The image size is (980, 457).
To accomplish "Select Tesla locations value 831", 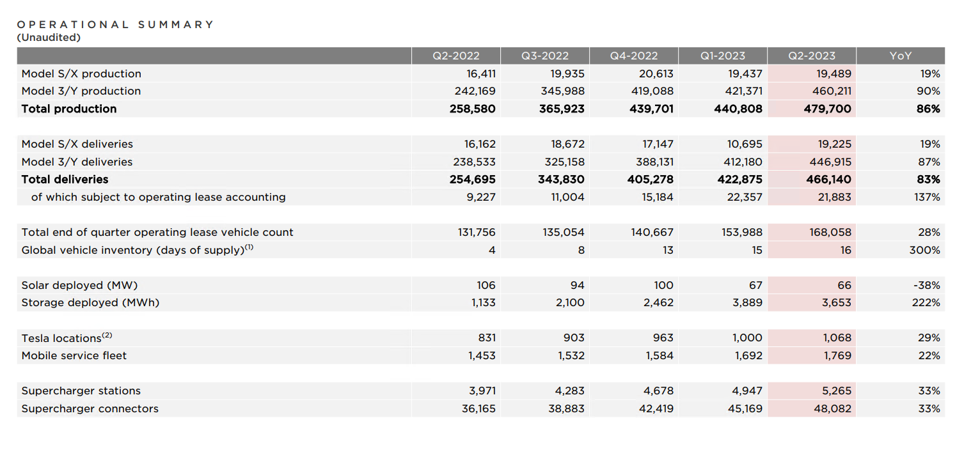I will pyautogui.click(x=487, y=338).
